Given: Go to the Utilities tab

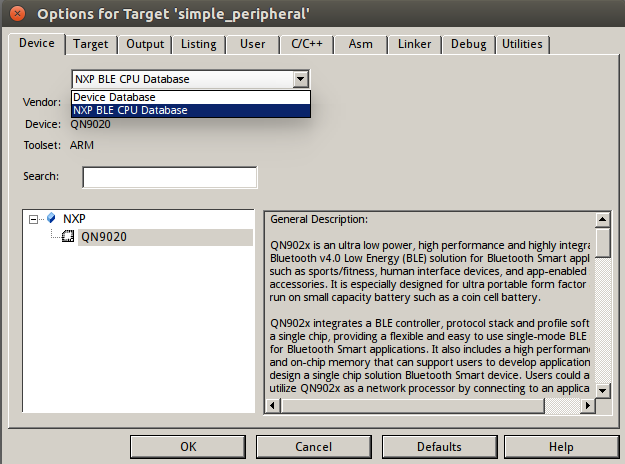Looking at the screenshot, I should [522, 44].
